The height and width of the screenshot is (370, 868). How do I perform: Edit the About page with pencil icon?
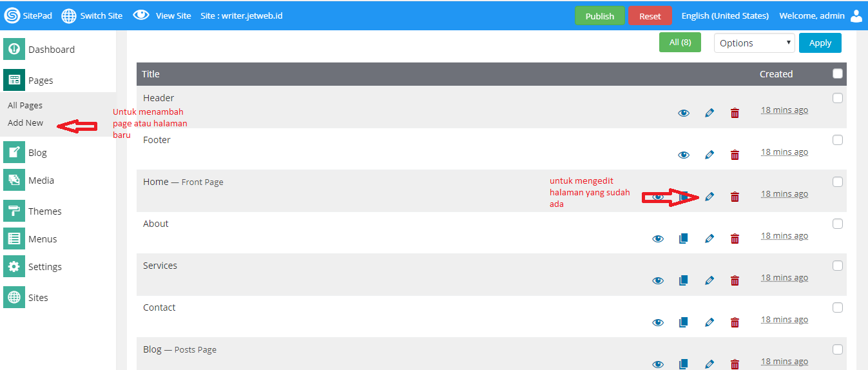pos(709,239)
